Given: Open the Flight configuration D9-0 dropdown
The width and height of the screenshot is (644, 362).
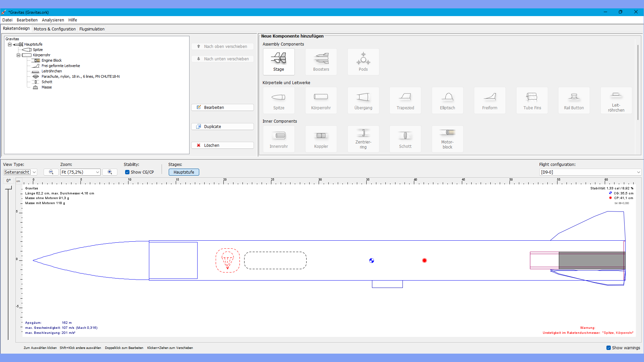Looking at the screenshot, I should (590, 172).
